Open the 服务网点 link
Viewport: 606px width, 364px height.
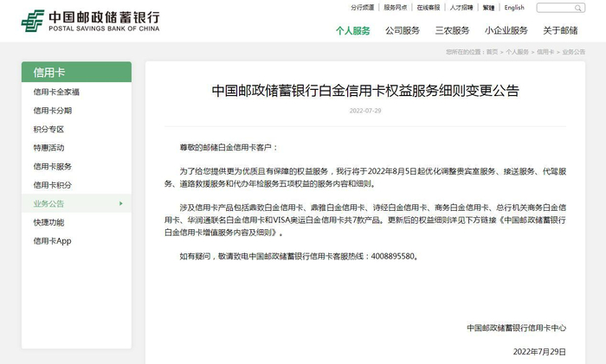tap(395, 7)
